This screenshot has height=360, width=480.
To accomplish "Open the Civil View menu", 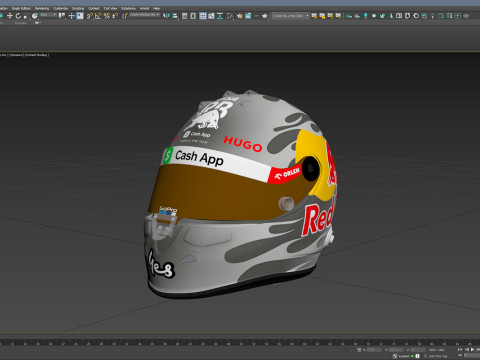I will (x=110, y=8).
